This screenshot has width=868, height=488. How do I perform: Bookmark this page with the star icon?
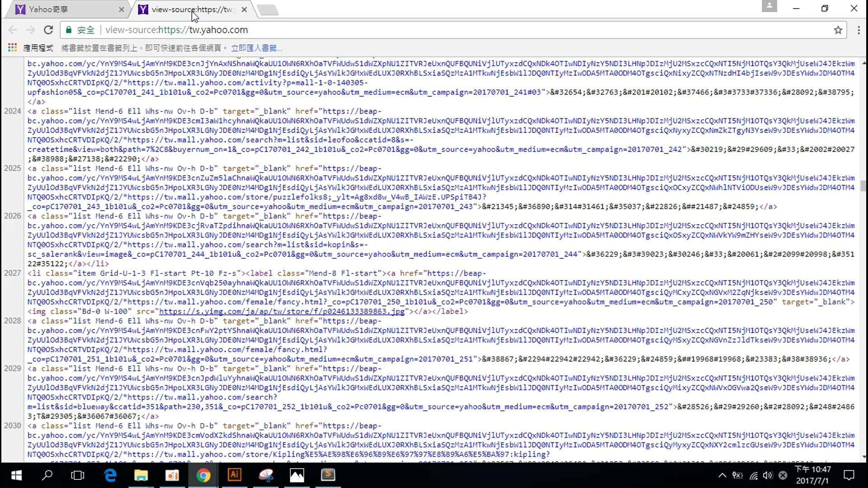pyautogui.click(x=838, y=30)
